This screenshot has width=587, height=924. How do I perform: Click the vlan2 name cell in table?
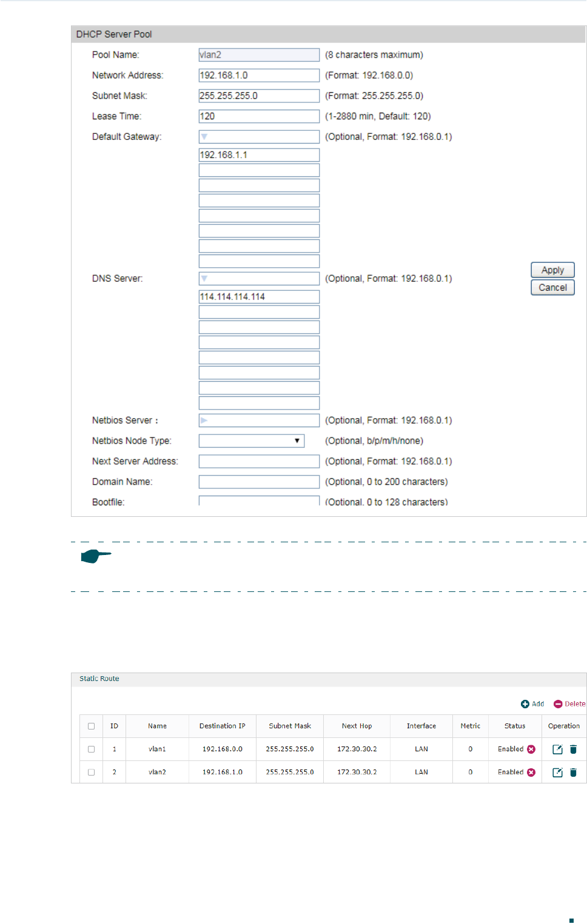(157, 773)
